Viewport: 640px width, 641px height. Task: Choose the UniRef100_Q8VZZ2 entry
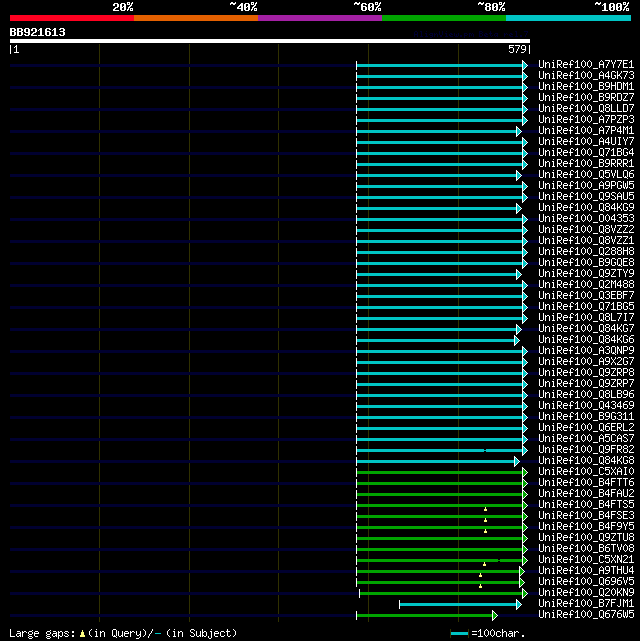586,230
